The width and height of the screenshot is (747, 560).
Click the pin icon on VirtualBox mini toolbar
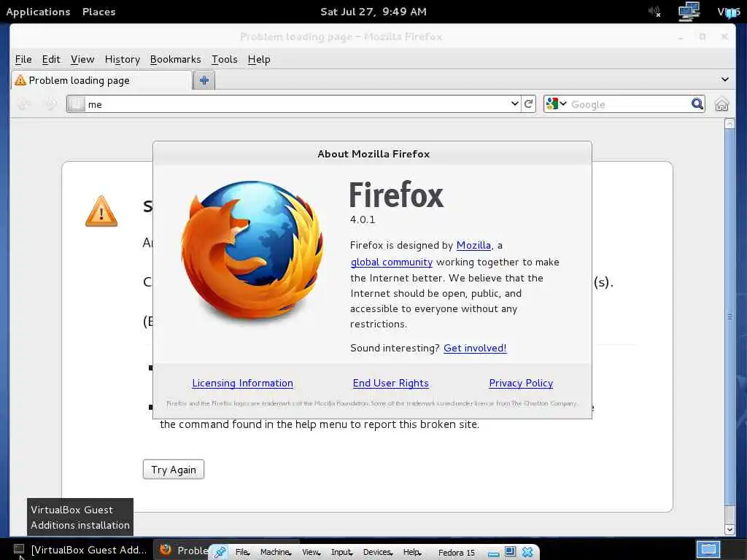click(220, 552)
